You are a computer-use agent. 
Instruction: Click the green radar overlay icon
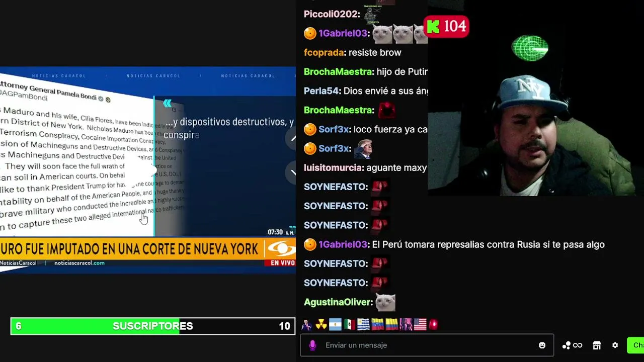(530, 48)
